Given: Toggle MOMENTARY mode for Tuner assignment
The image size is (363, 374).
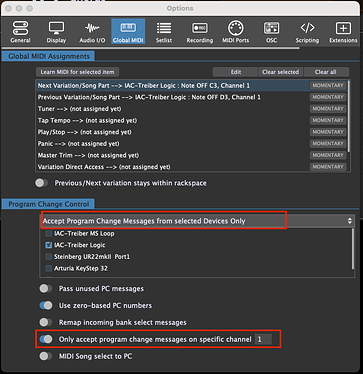Looking at the screenshot, I should 328,109.
